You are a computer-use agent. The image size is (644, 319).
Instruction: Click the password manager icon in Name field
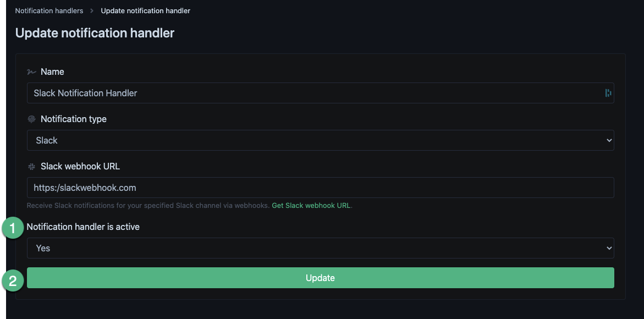(x=608, y=93)
